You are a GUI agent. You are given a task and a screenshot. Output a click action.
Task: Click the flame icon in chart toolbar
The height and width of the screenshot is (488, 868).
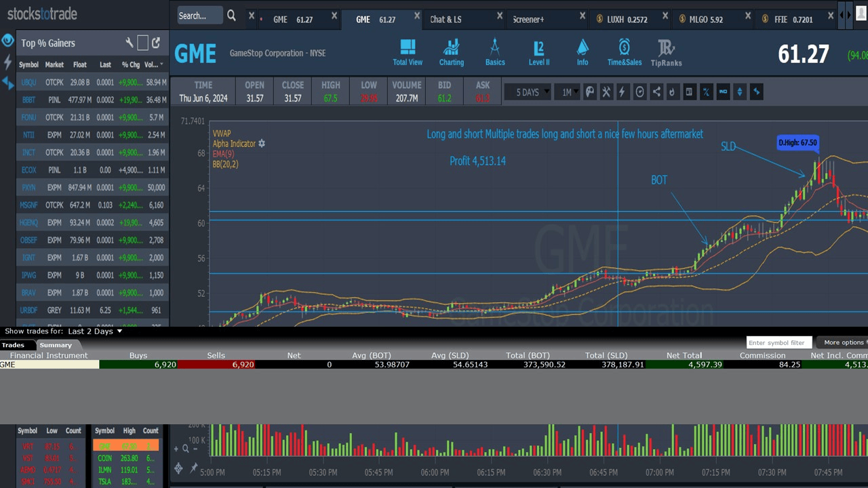coord(672,92)
